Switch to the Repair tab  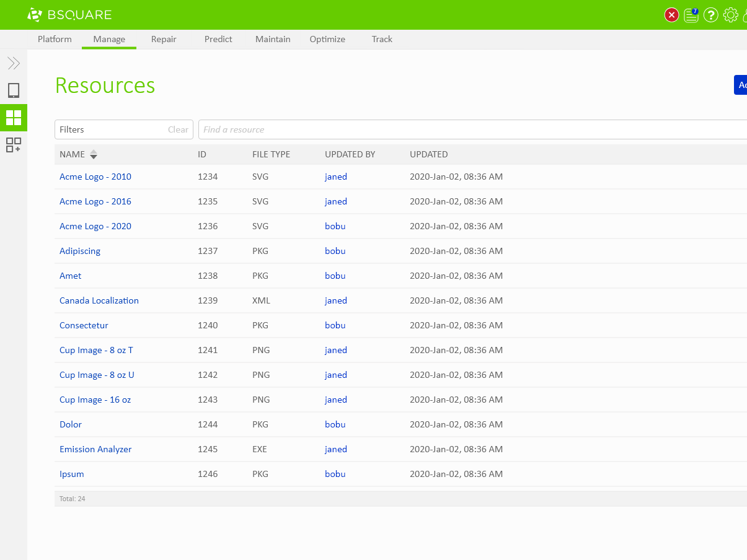164,39
